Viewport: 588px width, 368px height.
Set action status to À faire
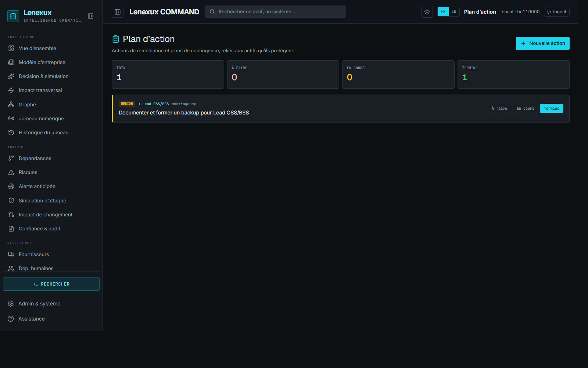(x=499, y=109)
